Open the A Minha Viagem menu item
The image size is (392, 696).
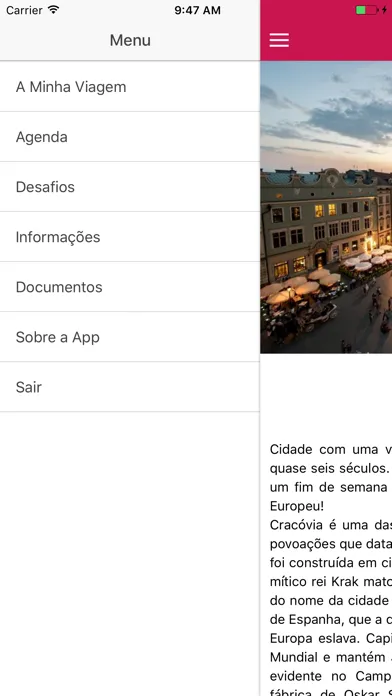(x=130, y=87)
